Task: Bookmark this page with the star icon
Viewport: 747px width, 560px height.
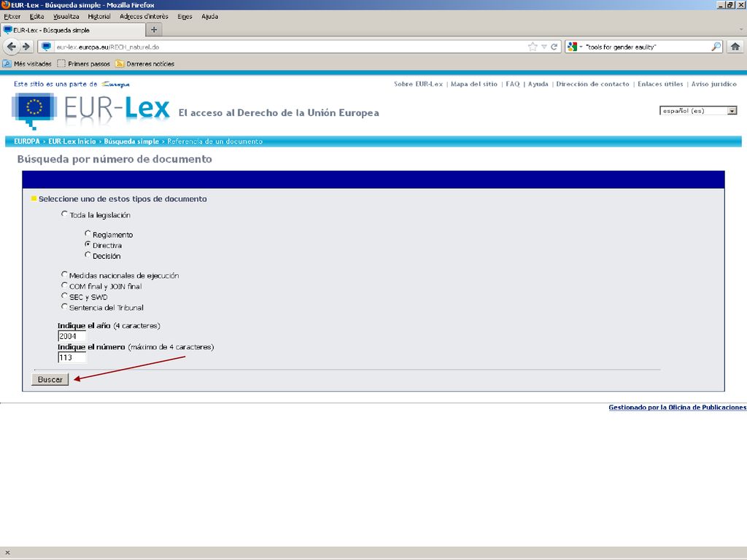Action: click(533, 47)
